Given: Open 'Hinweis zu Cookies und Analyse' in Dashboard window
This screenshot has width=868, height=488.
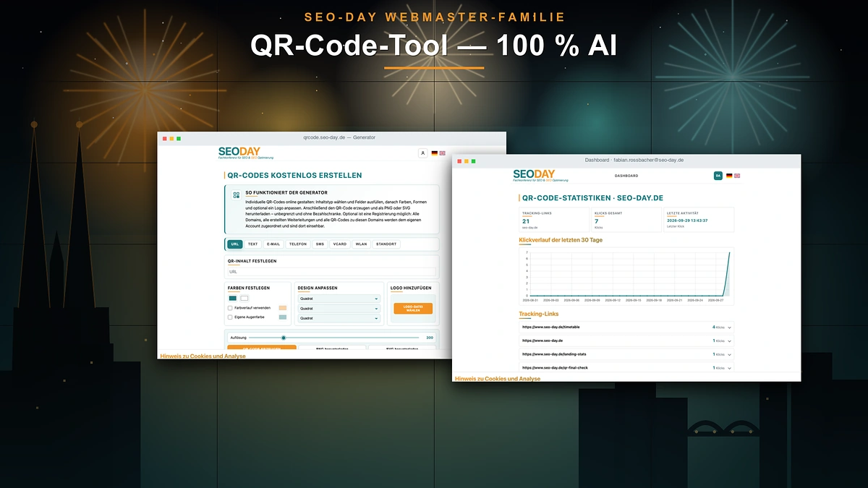Looking at the screenshot, I should (498, 378).
